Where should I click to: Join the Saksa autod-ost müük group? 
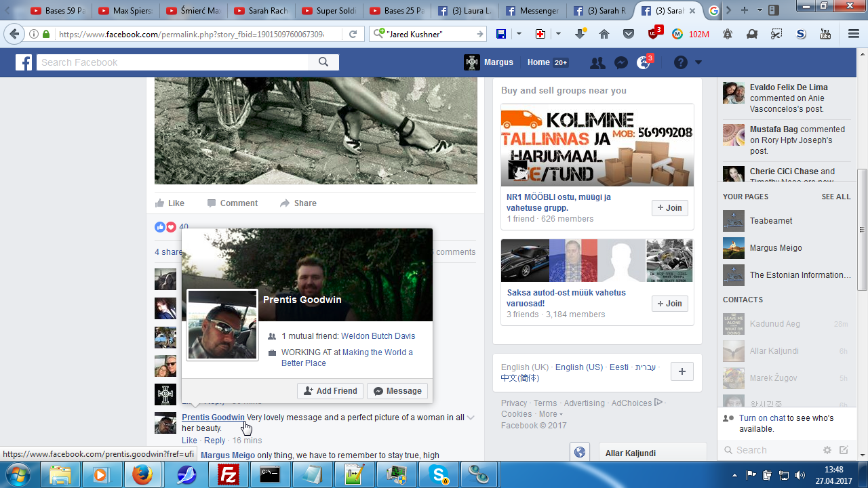[x=670, y=304]
